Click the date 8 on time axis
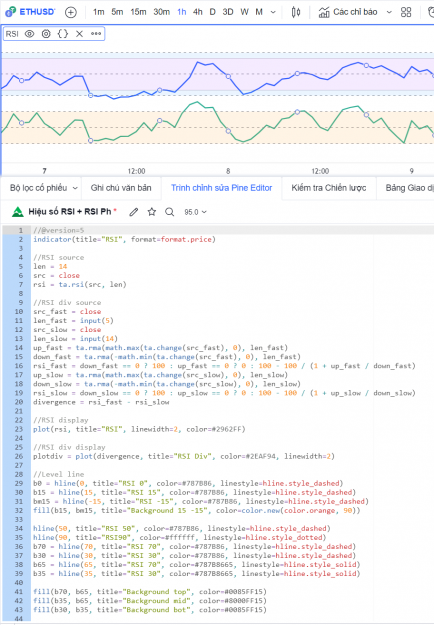Screen dimensions: 434x625 [228, 171]
